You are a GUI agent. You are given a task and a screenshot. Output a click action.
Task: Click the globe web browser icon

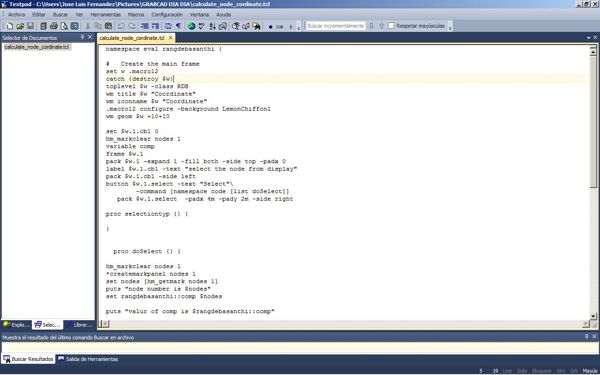pos(191,26)
